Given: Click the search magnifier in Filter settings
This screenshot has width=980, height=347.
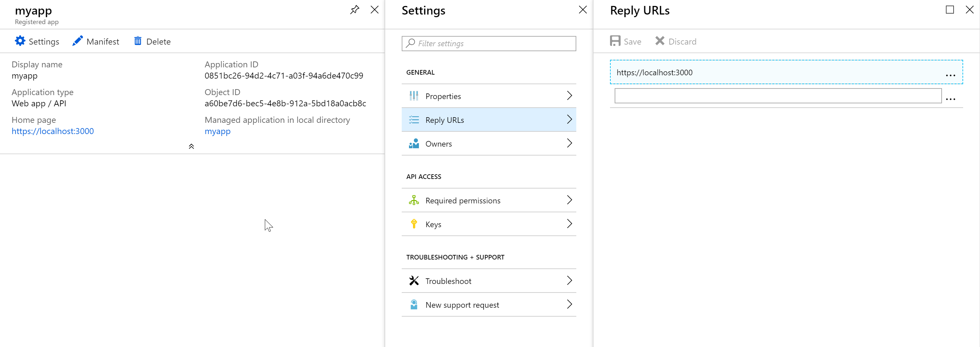Looking at the screenshot, I should 411,43.
